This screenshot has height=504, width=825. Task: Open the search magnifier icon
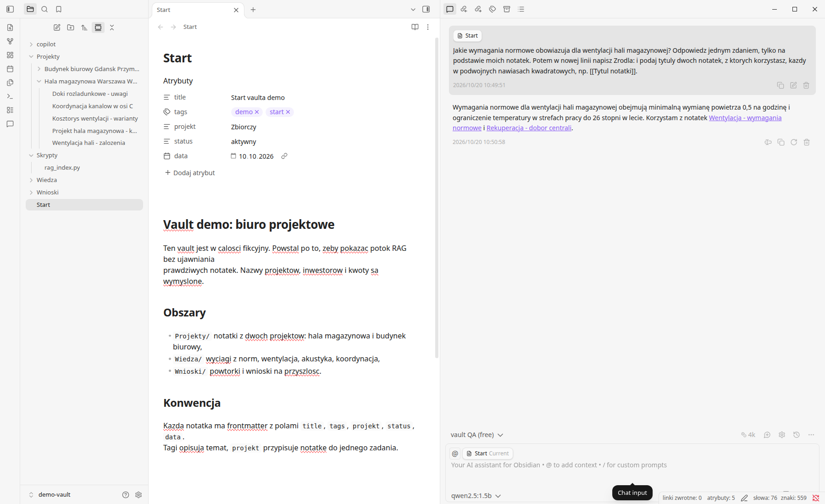tap(44, 9)
